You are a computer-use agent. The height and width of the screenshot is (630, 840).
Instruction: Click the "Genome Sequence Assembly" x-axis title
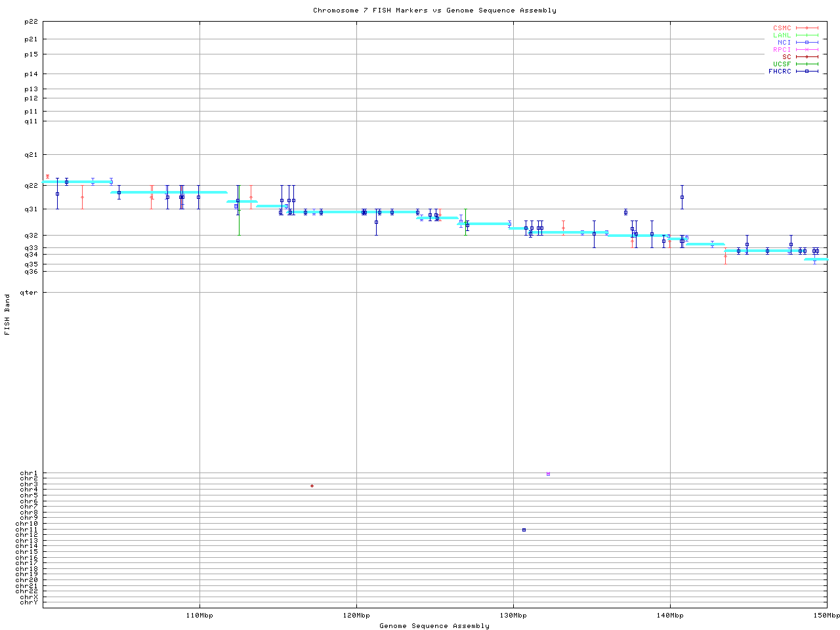point(434,626)
